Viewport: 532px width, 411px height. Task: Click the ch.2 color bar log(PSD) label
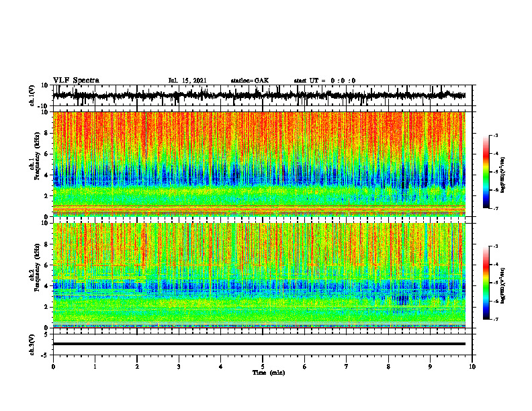[x=503, y=285]
